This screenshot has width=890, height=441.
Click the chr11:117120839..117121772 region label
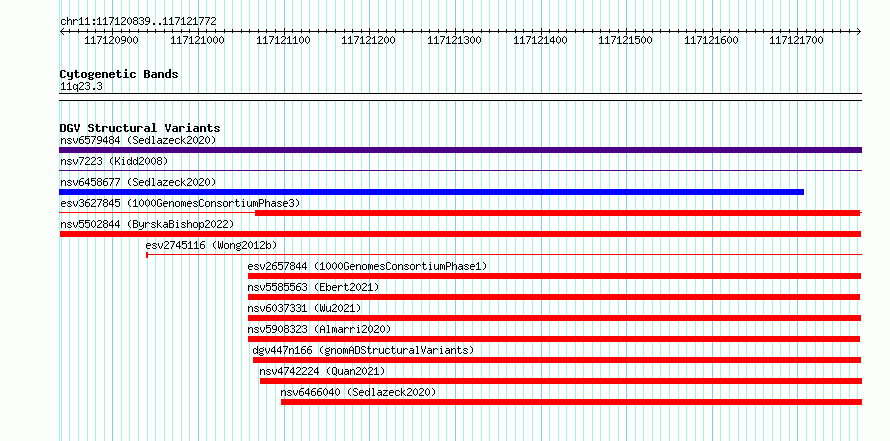pyautogui.click(x=138, y=21)
